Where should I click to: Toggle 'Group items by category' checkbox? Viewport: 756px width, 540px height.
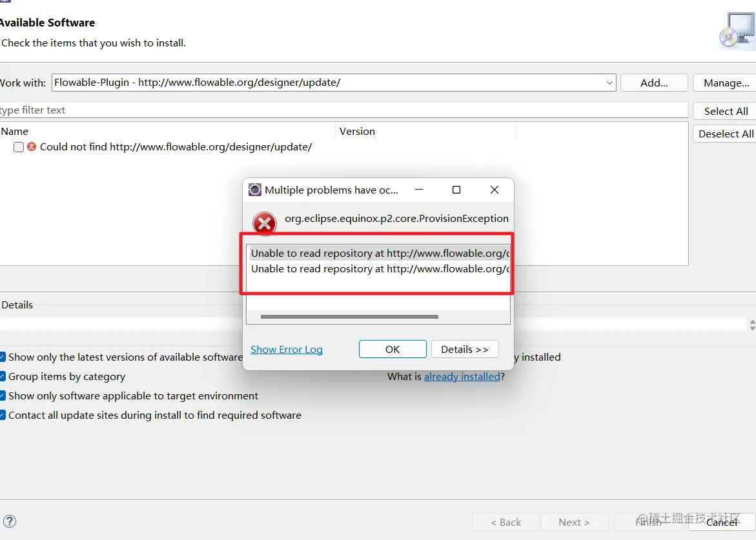(x=3, y=376)
